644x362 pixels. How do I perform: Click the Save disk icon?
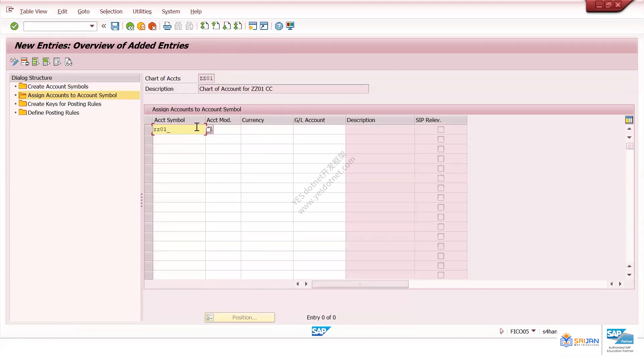coord(115,26)
